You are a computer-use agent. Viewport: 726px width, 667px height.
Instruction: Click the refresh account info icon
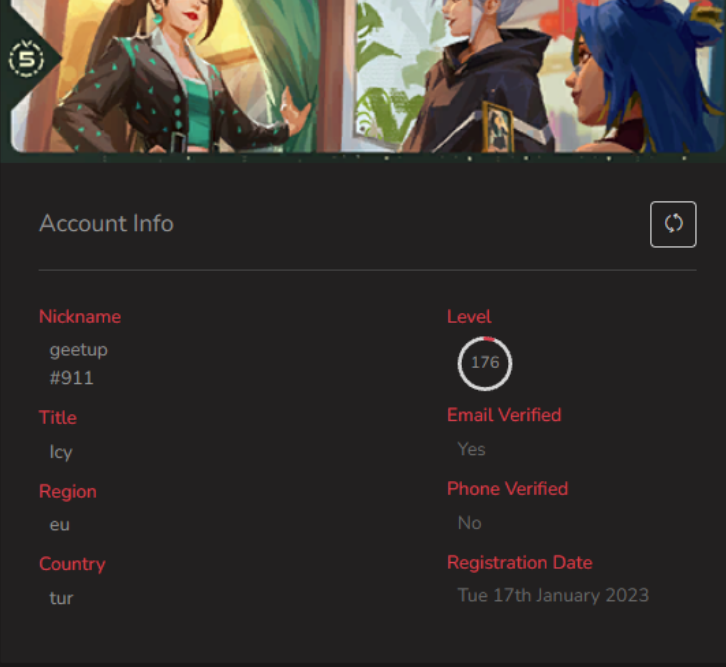click(673, 224)
